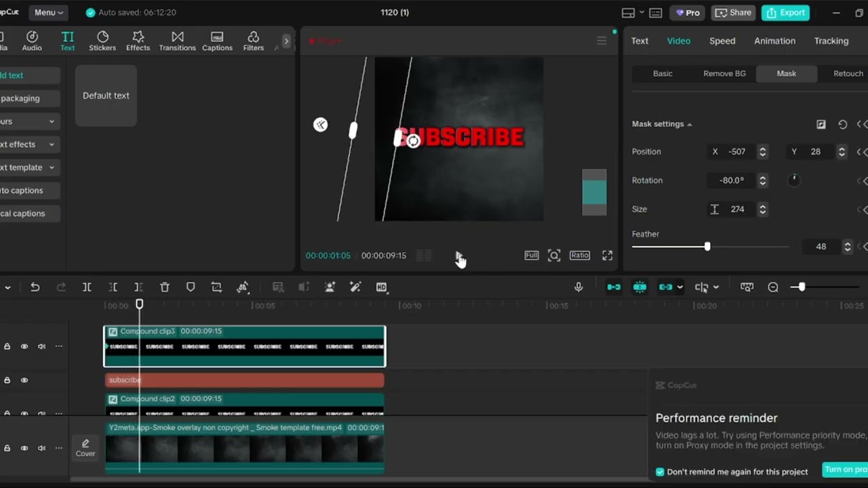
Task: Delete right of playhead
Action: click(x=138, y=287)
